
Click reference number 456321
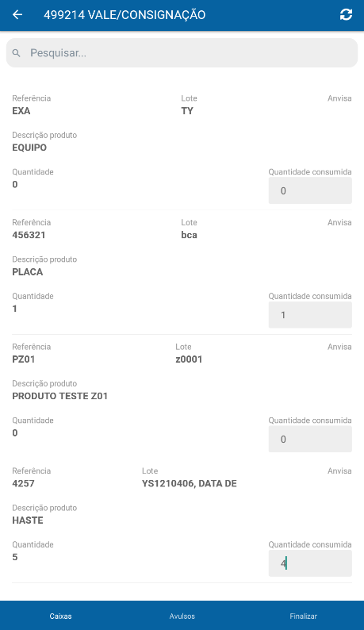pos(29,235)
